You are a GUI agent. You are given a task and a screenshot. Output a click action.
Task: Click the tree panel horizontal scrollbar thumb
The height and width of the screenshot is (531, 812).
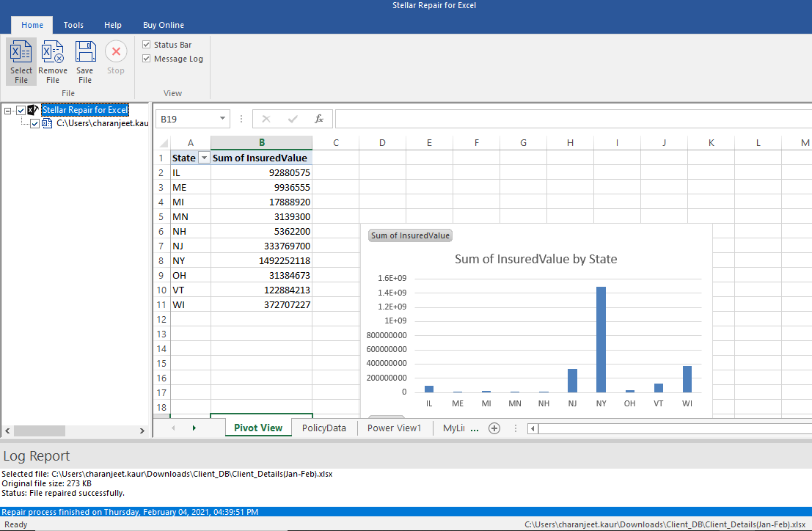coord(40,431)
